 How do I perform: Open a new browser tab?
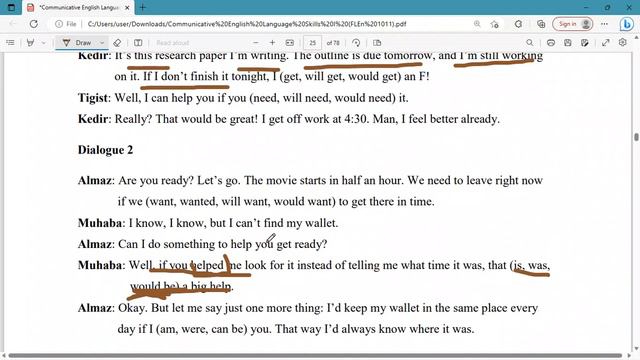(x=143, y=7)
